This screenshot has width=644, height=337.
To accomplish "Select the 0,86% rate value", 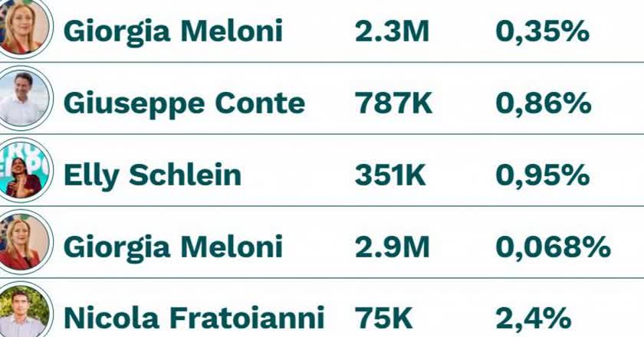I will (x=542, y=103).
